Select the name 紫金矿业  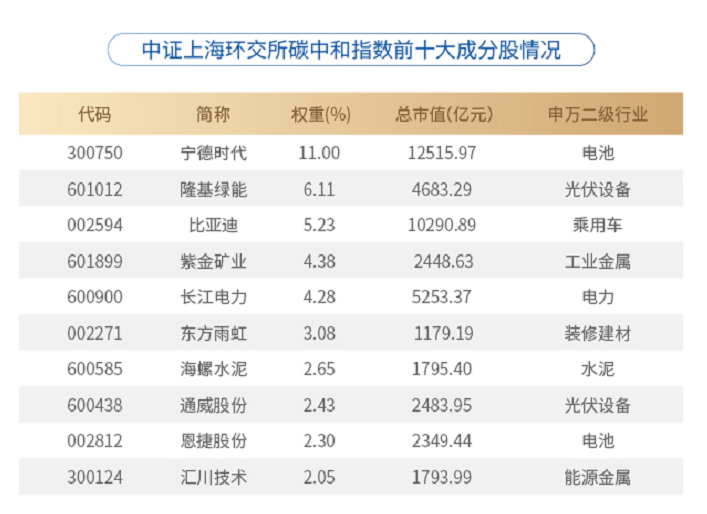coord(213,262)
